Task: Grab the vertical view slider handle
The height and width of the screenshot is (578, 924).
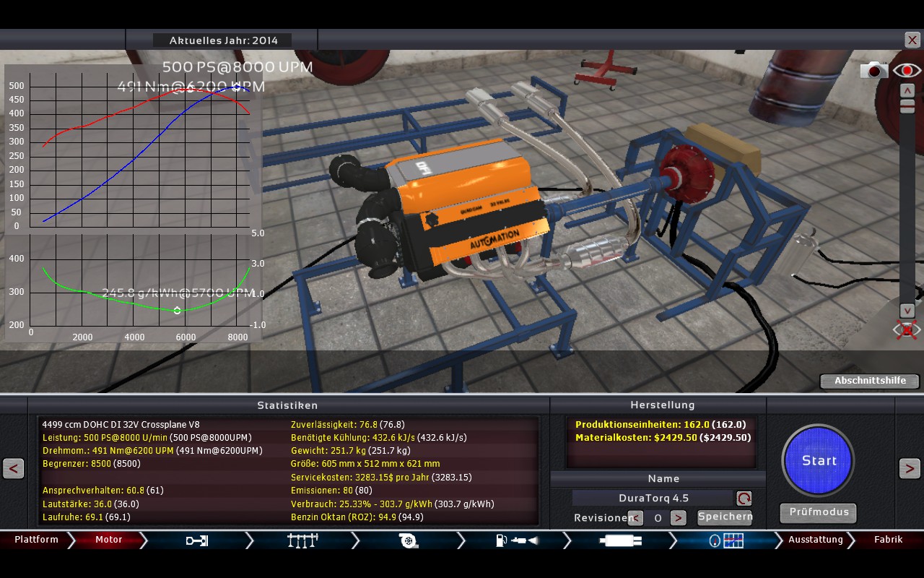Action: (907, 106)
